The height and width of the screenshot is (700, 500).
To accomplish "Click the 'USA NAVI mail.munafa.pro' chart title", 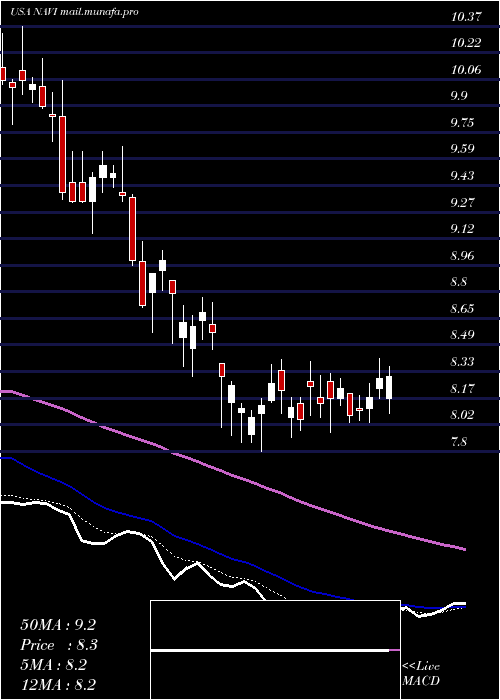I will (74, 12).
